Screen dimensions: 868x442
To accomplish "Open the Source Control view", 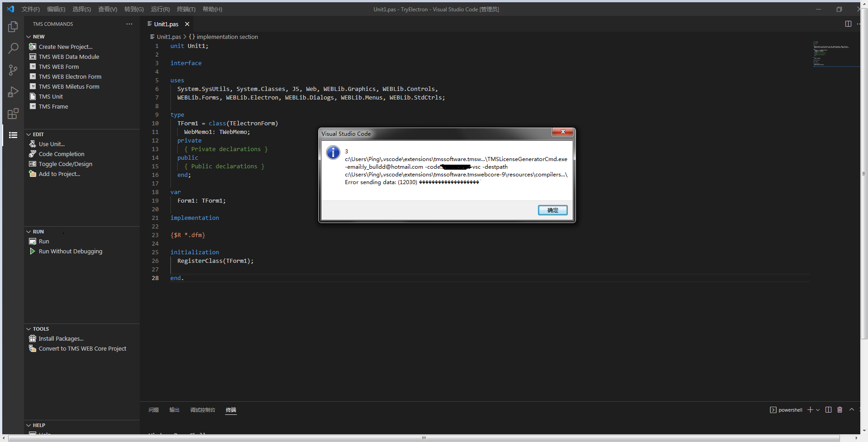I will tap(13, 70).
